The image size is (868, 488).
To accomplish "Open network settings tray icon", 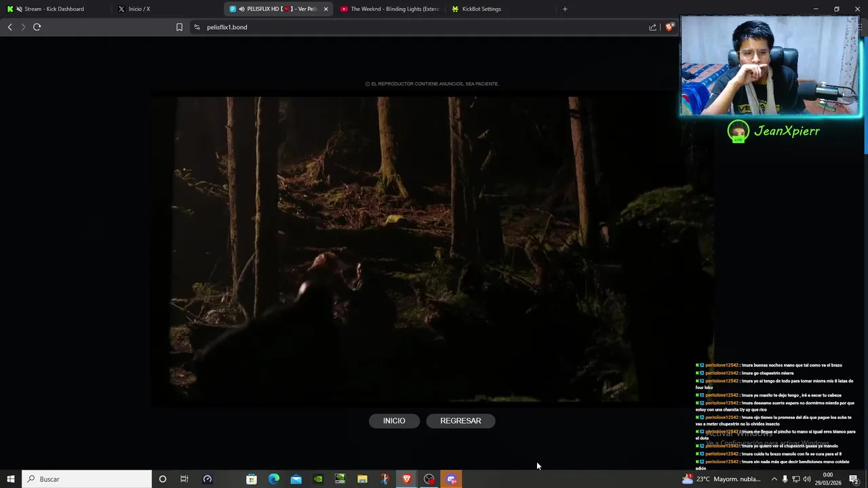I will pyautogui.click(x=796, y=479).
